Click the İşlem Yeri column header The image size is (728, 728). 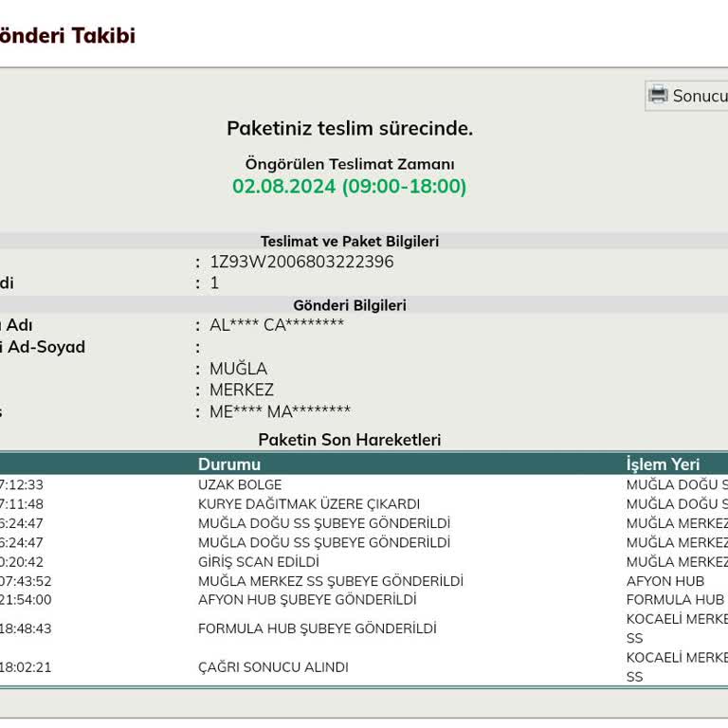click(x=663, y=464)
